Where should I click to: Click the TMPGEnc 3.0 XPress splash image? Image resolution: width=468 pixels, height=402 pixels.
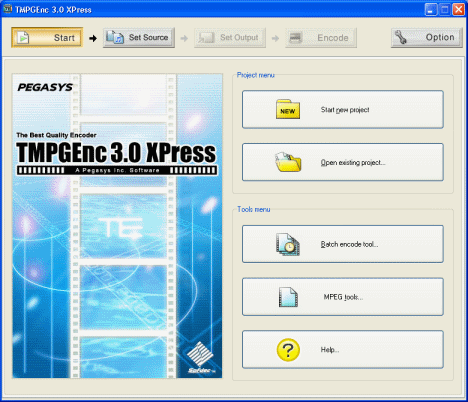117,226
